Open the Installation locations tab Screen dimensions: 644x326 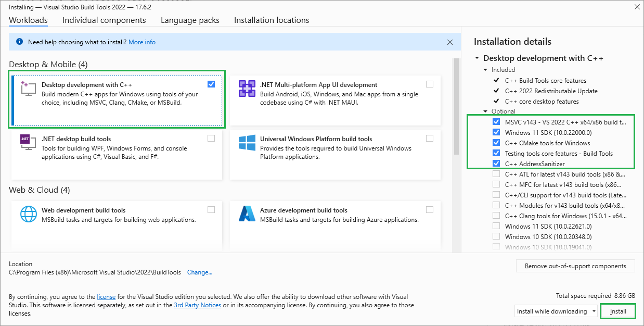272,20
